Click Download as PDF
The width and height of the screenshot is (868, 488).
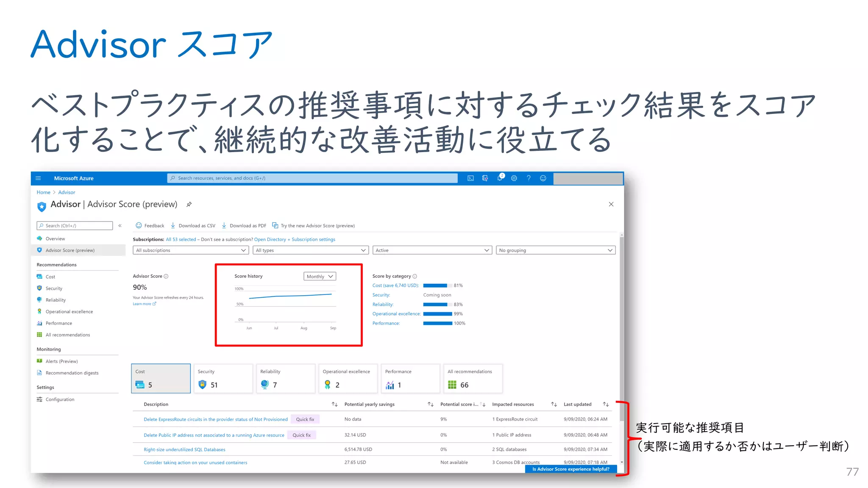[244, 226]
